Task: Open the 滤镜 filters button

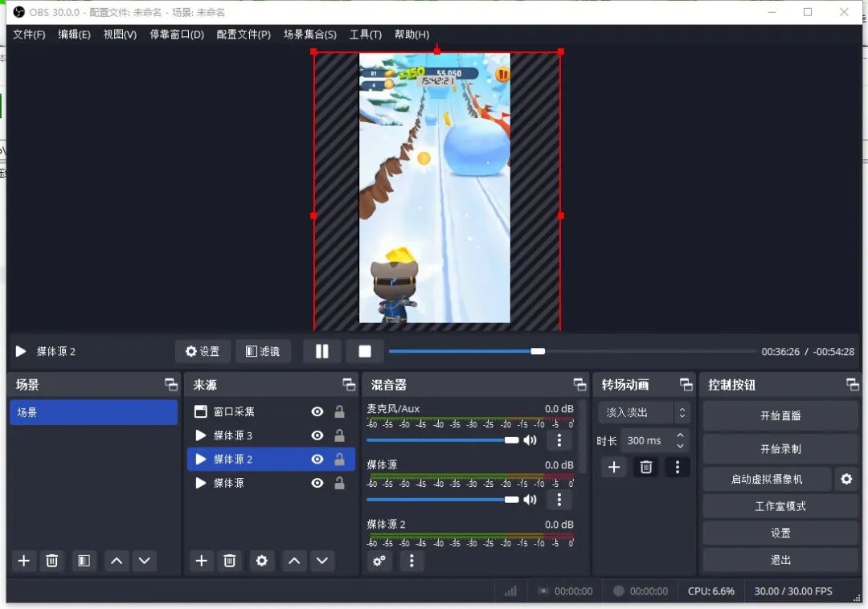Action: (263, 351)
